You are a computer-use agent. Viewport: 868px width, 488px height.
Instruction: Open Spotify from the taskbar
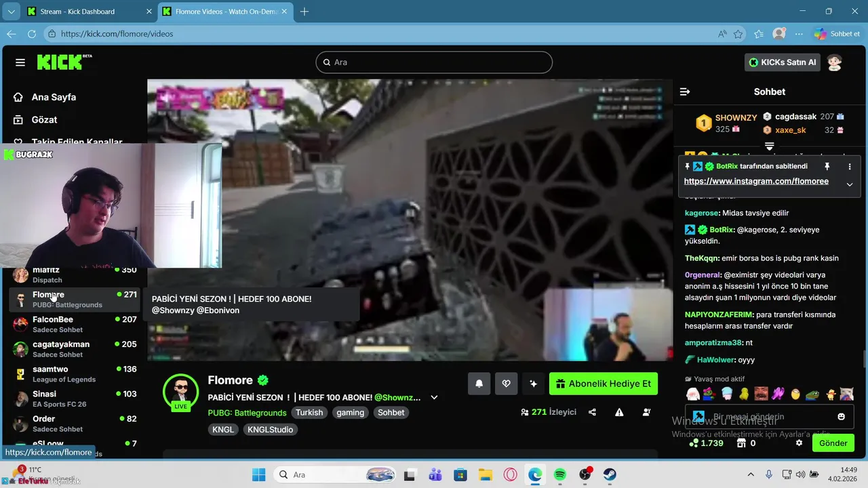coord(559,474)
